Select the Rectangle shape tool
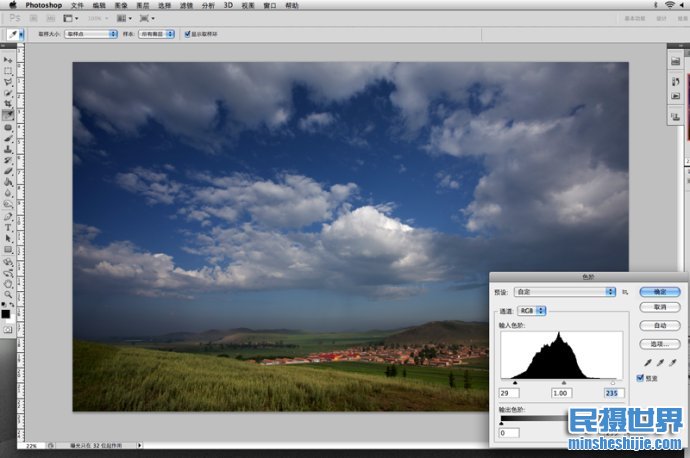Viewport: 690px width, 458px height. pos(8,249)
